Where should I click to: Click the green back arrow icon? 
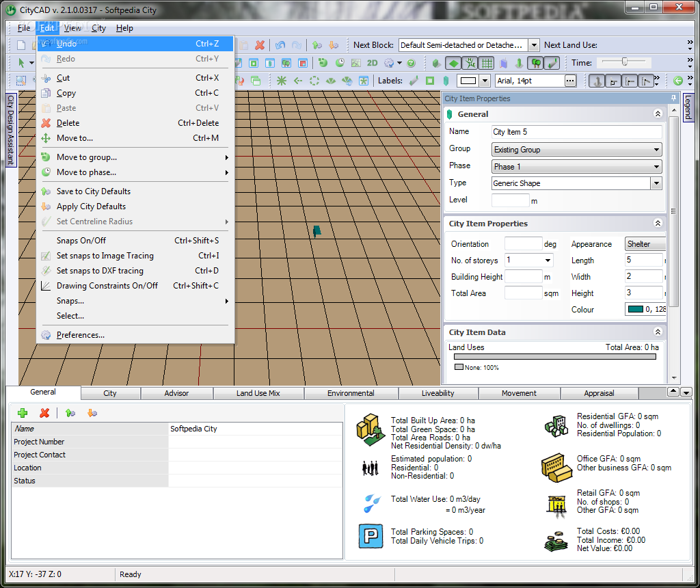[677, 81]
